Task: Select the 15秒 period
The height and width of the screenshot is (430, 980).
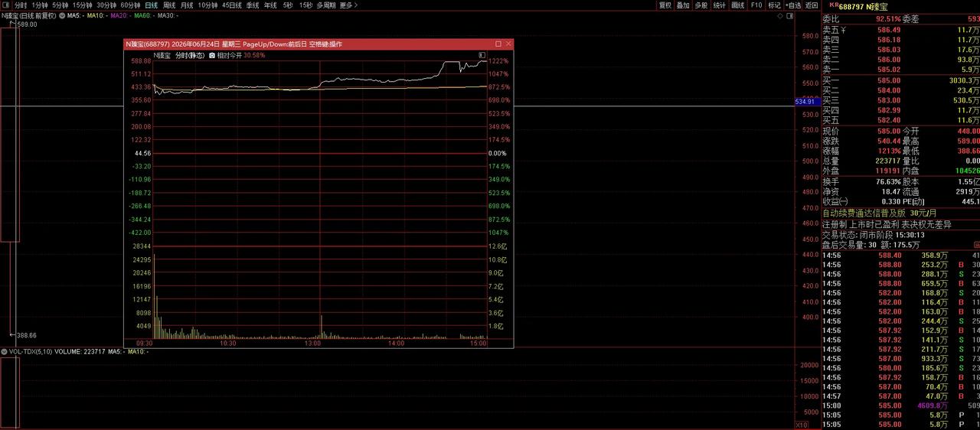Action: (305, 5)
